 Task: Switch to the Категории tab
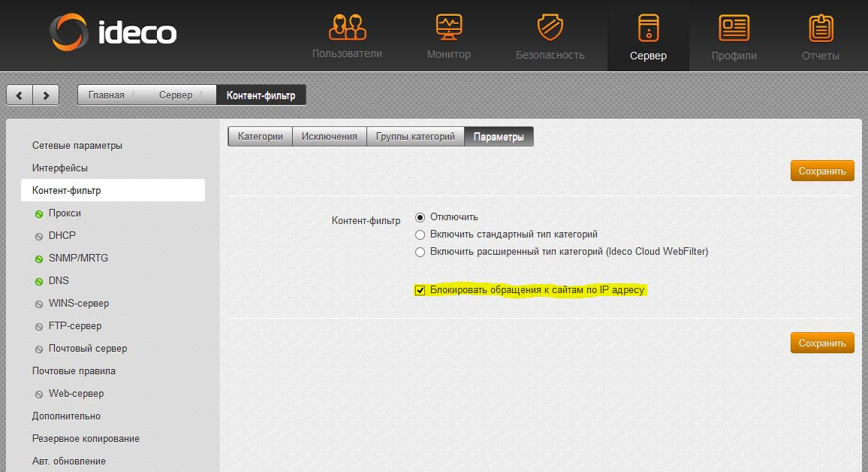261,136
